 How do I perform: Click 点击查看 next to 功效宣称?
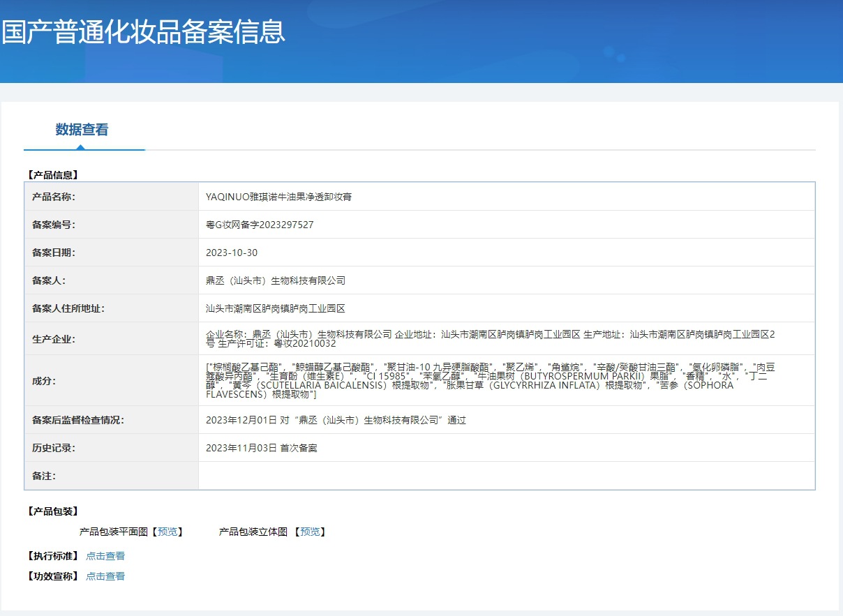(x=105, y=576)
